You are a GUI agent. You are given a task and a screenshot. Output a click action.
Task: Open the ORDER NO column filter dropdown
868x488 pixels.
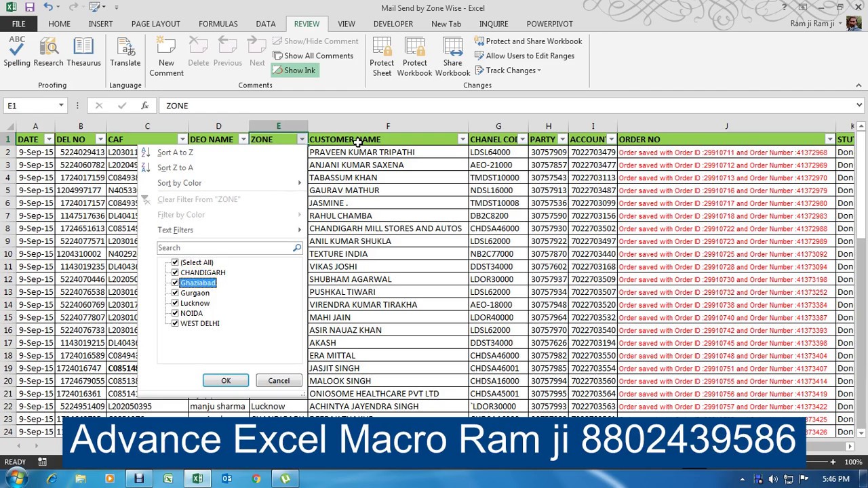coord(829,140)
